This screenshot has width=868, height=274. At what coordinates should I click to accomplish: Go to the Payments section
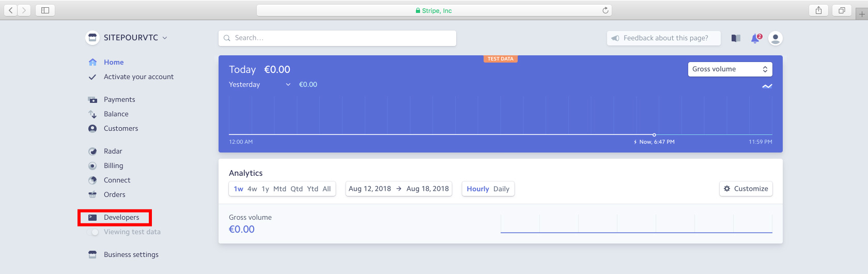[119, 99]
